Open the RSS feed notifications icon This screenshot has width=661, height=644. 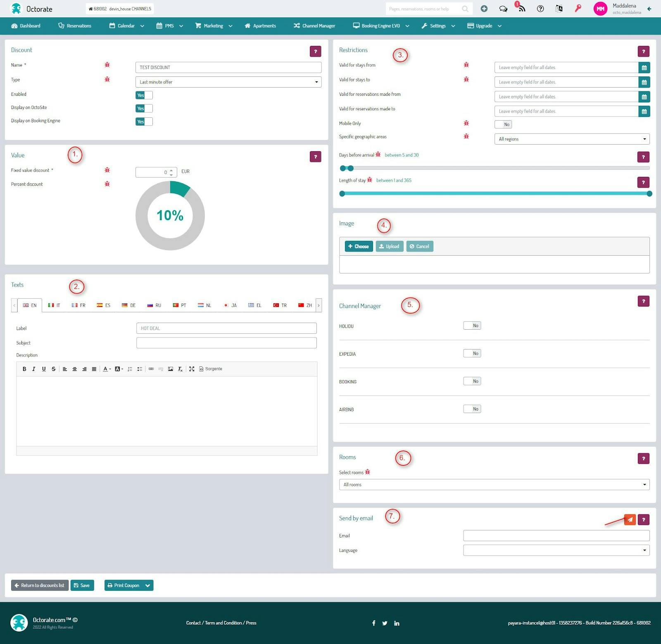(522, 9)
